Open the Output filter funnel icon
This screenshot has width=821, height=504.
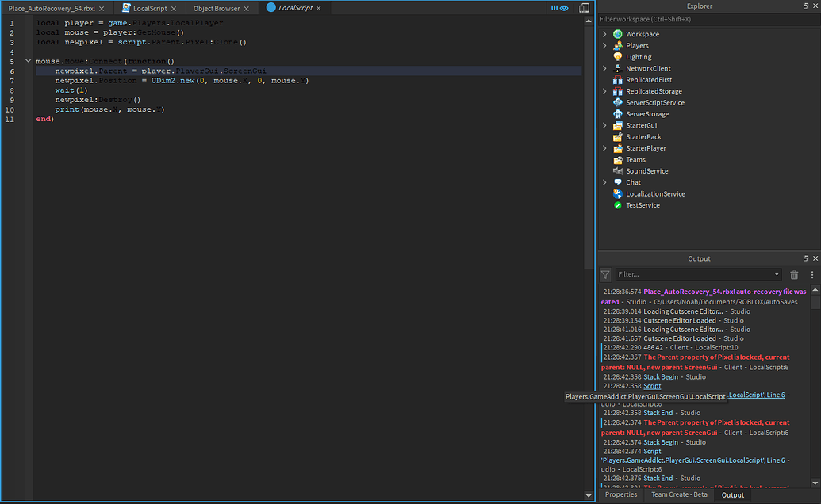click(605, 274)
